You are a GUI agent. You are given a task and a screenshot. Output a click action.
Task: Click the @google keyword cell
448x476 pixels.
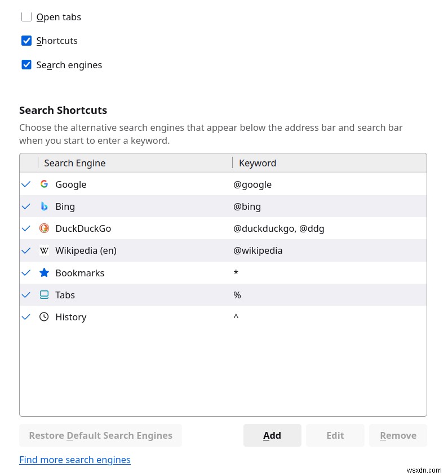click(x=252, y=184)
